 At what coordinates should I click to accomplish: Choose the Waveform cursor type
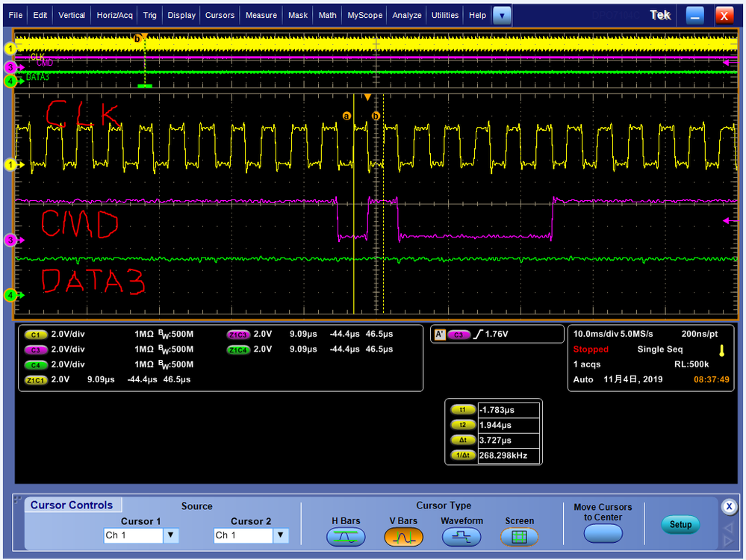[461, 536]
